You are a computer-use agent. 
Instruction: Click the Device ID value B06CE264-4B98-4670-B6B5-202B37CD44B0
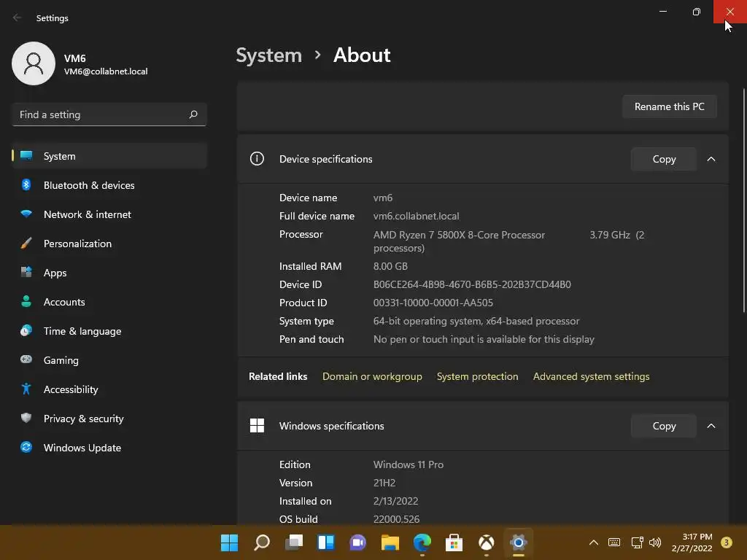coord(472,285)
